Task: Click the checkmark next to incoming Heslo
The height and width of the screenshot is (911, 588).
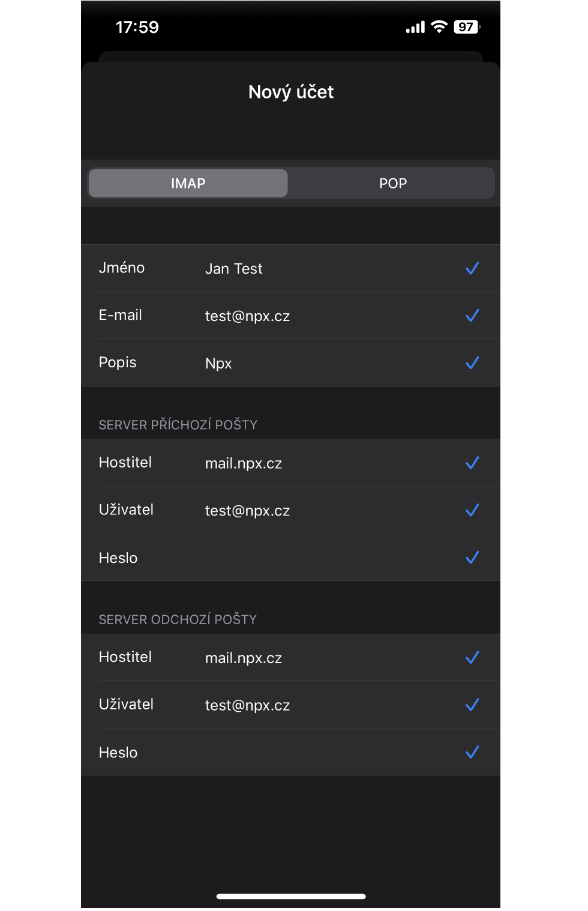Action: tap(472, 557)
